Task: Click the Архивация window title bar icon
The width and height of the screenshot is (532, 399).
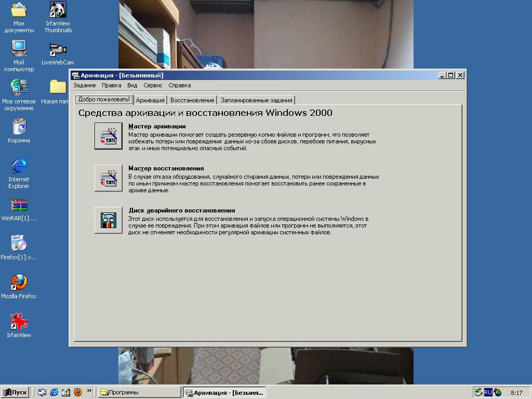Action: [x=75, y=75]
